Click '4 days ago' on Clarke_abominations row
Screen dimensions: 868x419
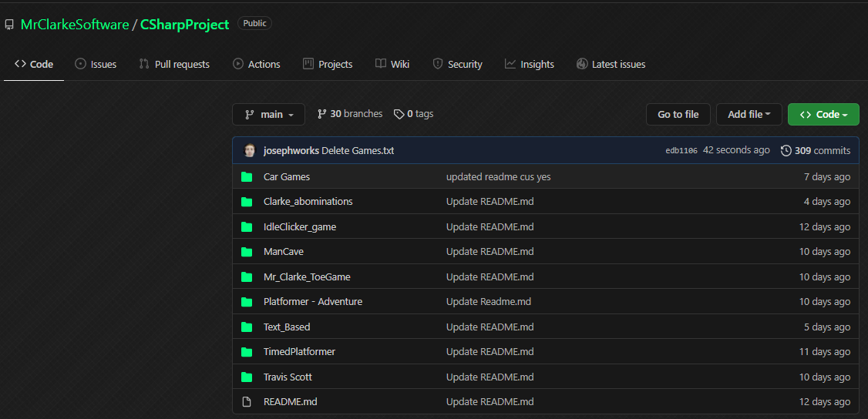[827, 202]
